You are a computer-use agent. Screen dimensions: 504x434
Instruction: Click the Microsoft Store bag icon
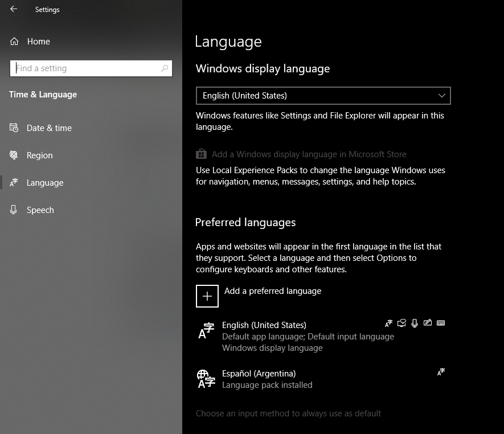pyautogui.click(x=201, y=154)
